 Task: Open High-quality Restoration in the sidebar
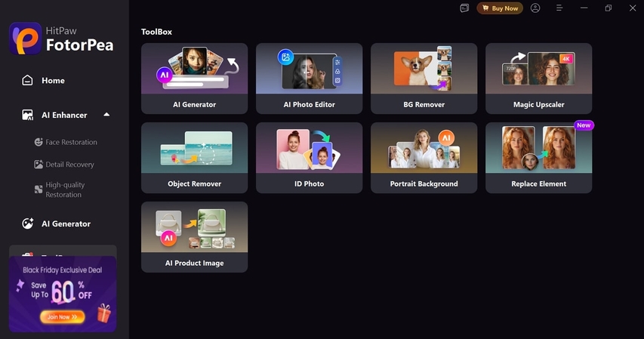click(65, 190)
